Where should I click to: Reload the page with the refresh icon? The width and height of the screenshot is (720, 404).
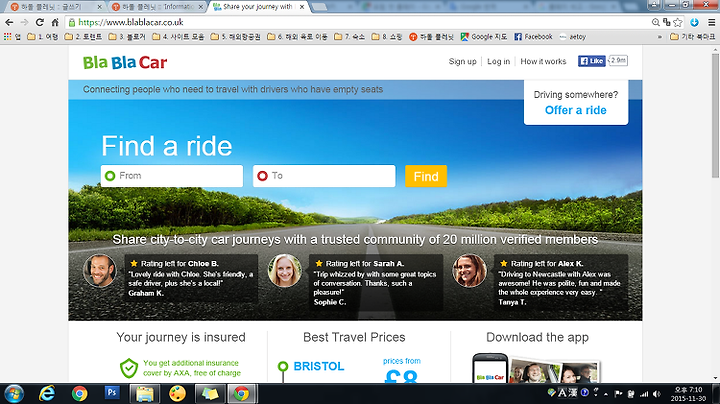[x=40, y=22]
